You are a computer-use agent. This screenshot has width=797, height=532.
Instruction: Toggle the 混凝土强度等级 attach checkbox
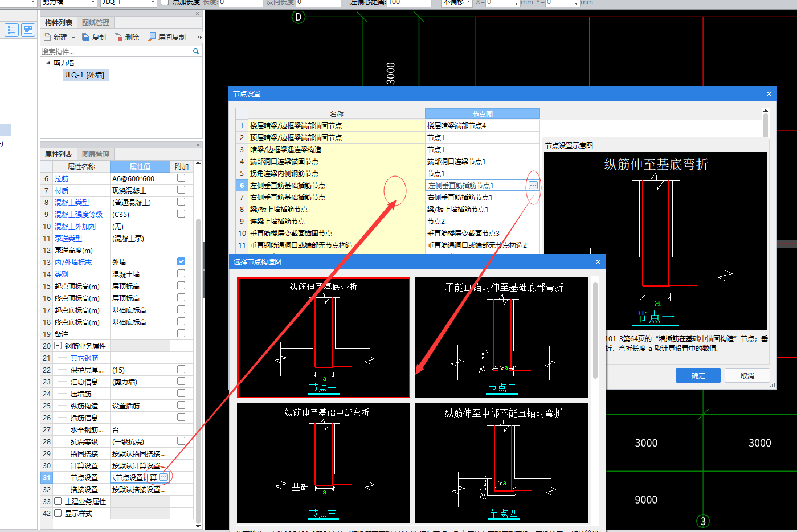(181, 214)
